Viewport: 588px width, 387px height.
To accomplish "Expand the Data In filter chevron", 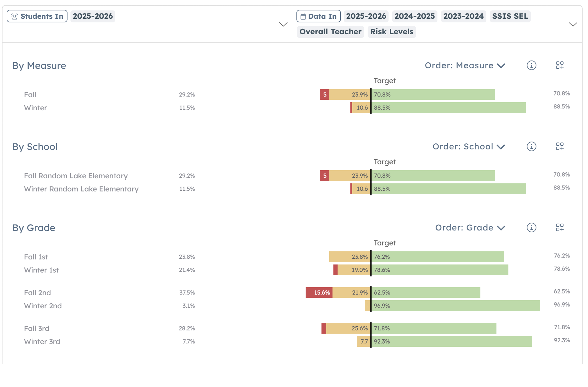I will tap(573, 24).
